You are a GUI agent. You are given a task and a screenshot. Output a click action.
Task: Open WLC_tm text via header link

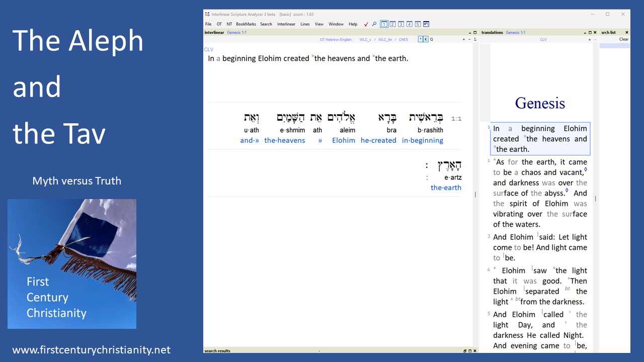point(386,39)
